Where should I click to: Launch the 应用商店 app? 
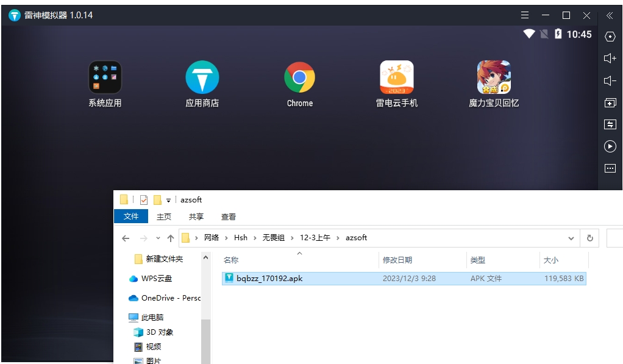point(202,77)
